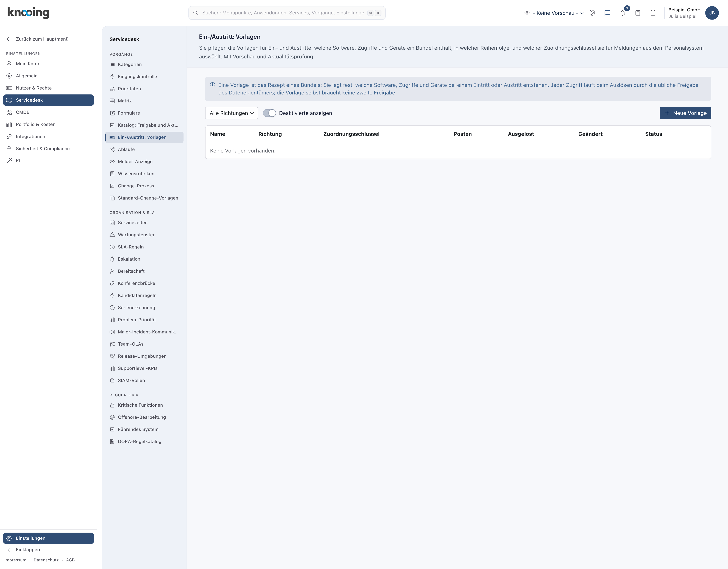Open the document notes icon in header
Image resolution: width=728 pixels, height=569 pixels.
[x=637, y=13]
